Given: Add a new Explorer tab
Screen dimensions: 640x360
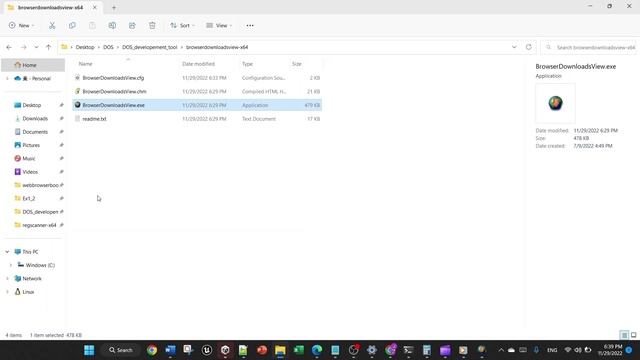Looking at the screenshot, I should coord(114,7).
